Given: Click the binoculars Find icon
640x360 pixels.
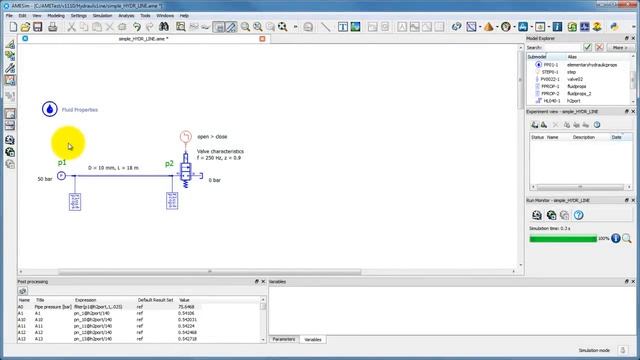Looking at the screenshot, I should pos(164,27).
